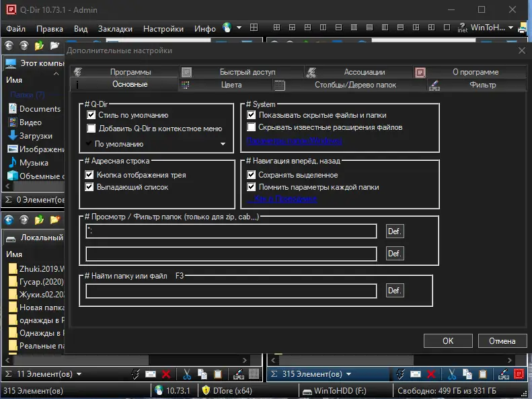Expand the 315 Элемент(ов) dropdown in right pane

point(348,374)
